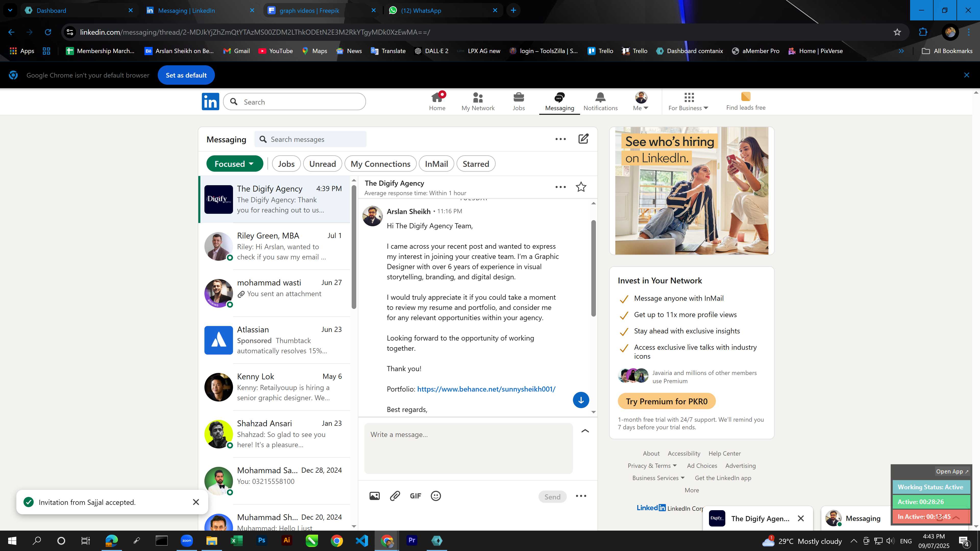Expand For Business menu
This screenshot has height=551, width=980.
pyautogui.click(x=688, y=102)
